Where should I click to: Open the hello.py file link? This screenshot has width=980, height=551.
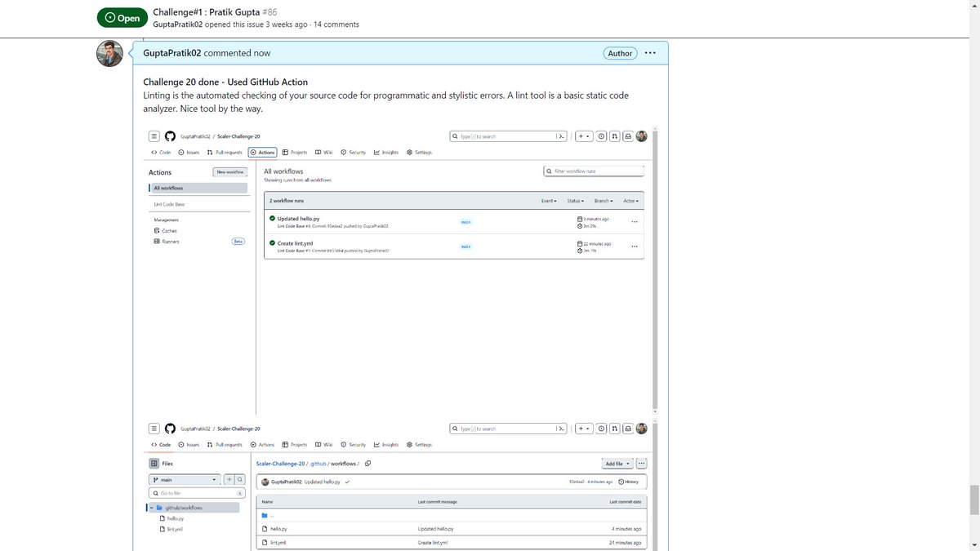click(278, 529)
